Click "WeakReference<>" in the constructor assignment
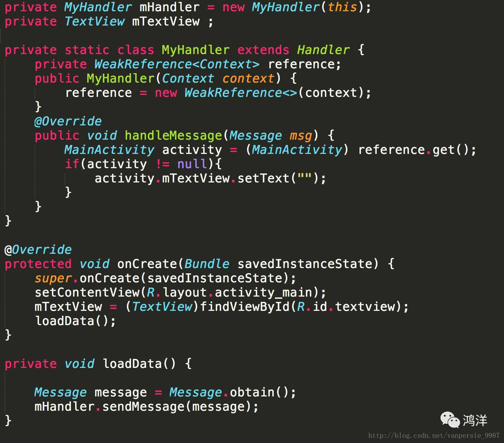This screenshot has width=504, height=443. tap(241, 93)
